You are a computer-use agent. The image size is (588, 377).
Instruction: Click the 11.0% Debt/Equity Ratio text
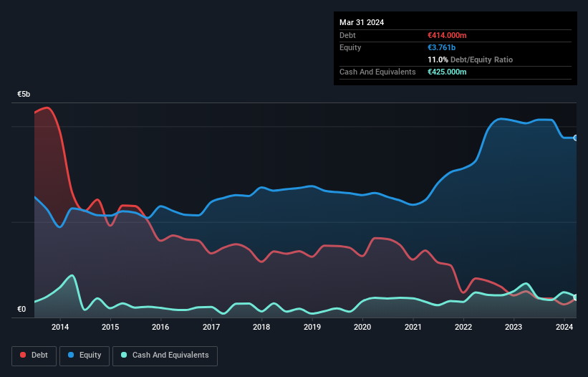[471, 59]
